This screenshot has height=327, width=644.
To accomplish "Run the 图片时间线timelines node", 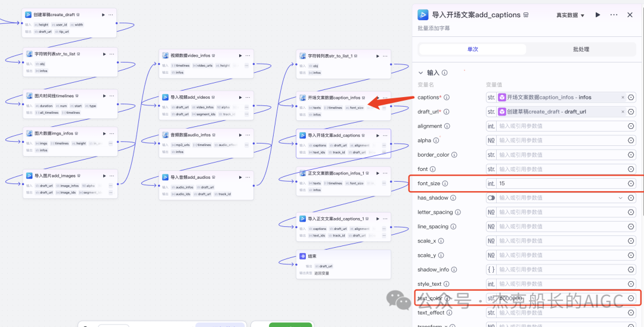I will tap(104, 96).
